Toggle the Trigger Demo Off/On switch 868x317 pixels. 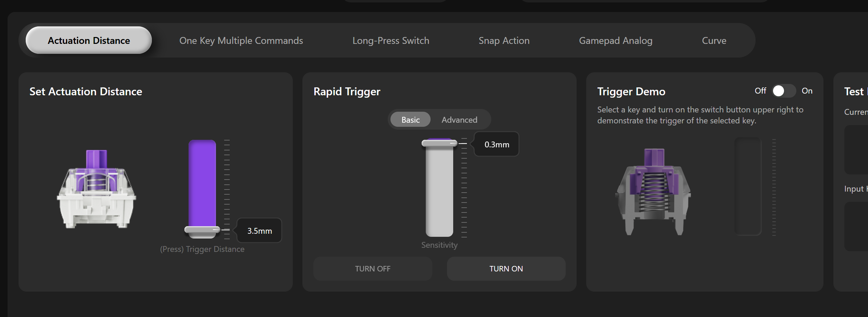click(784, 91)
